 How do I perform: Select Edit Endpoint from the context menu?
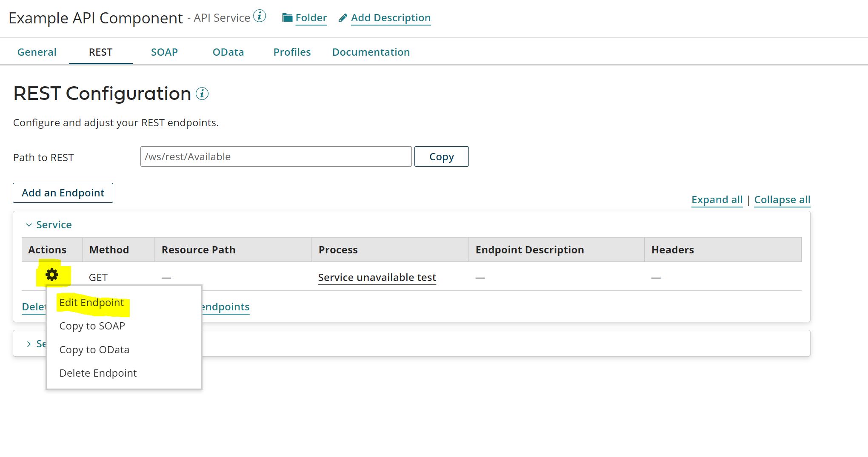(91, 303)
